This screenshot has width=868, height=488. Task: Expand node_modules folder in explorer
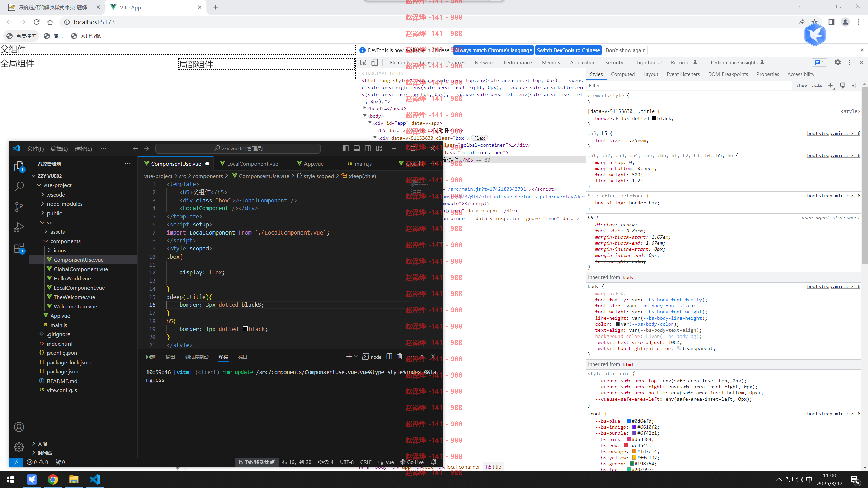pos(65,204)
